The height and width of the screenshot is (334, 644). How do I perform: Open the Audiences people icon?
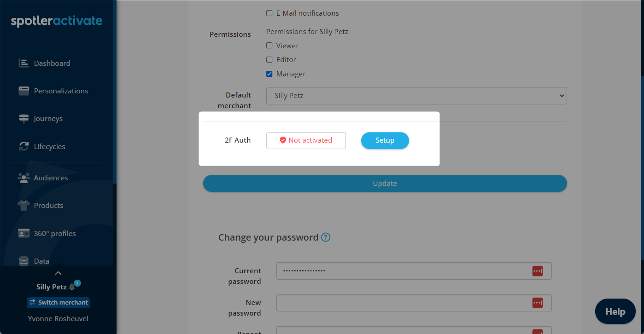[x=23, y=178]
